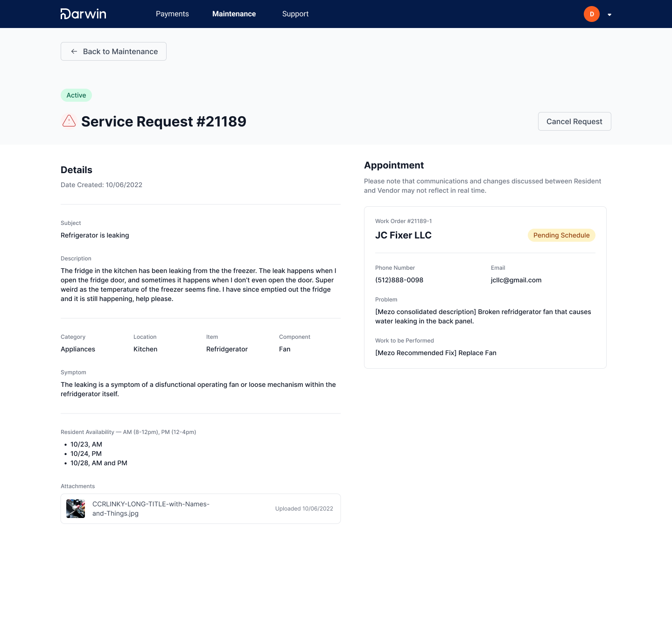This screenshot has height=623, width=672.
Task: Click the email jcllc@gmail.com
Action: (x=516, y=280)
